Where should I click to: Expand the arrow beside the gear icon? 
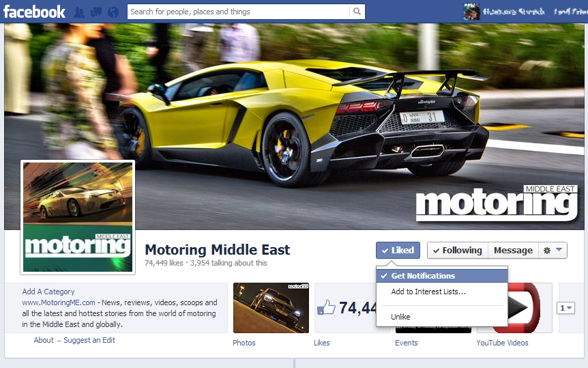559,250
